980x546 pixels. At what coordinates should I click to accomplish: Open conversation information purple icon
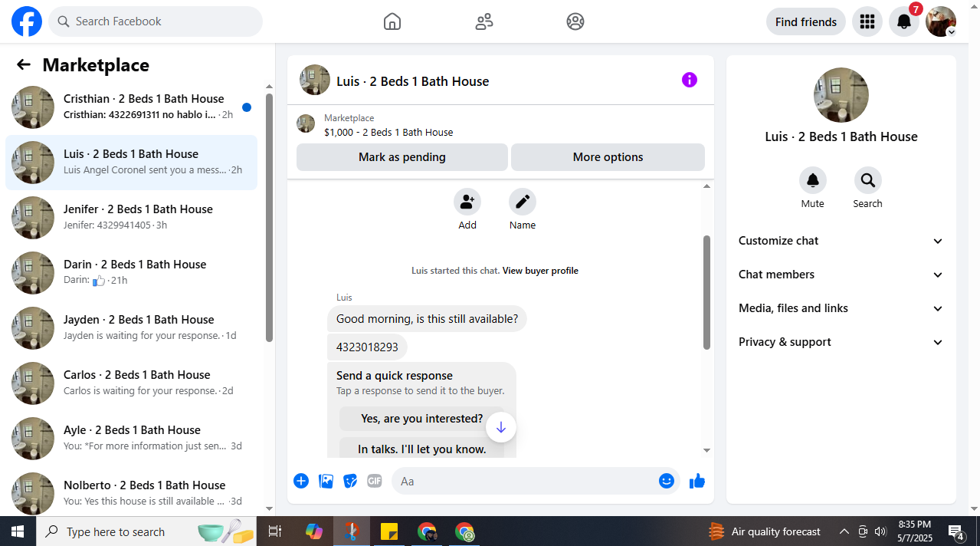pos(690,80)
